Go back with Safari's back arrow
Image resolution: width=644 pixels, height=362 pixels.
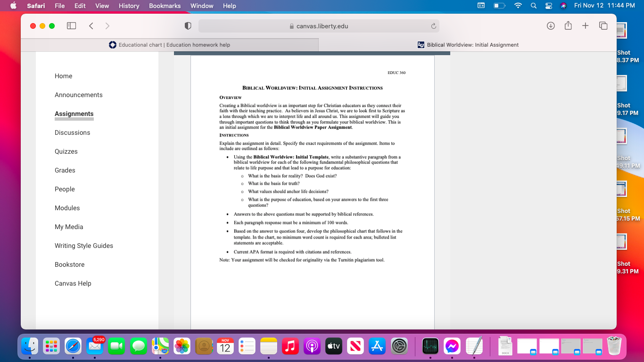(91, 26)
